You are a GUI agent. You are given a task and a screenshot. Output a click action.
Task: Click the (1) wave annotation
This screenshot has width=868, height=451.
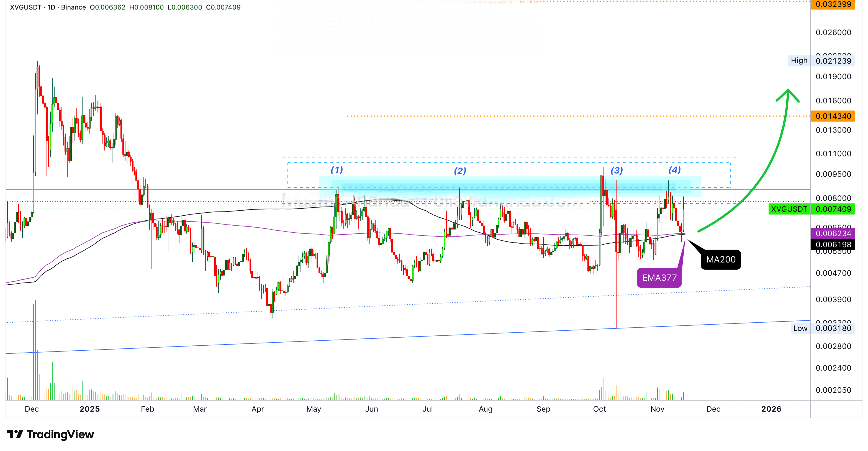pos(337,170)
